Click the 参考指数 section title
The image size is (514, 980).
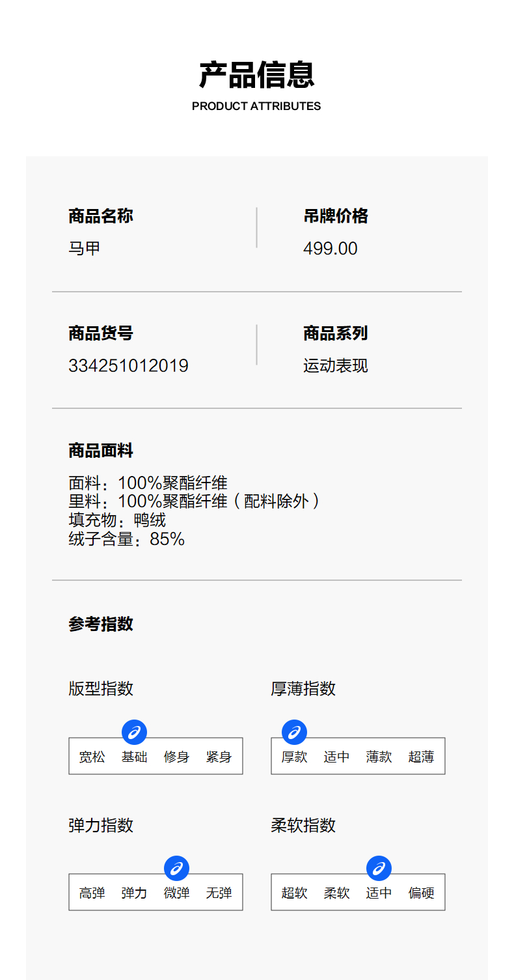[101, 624]
